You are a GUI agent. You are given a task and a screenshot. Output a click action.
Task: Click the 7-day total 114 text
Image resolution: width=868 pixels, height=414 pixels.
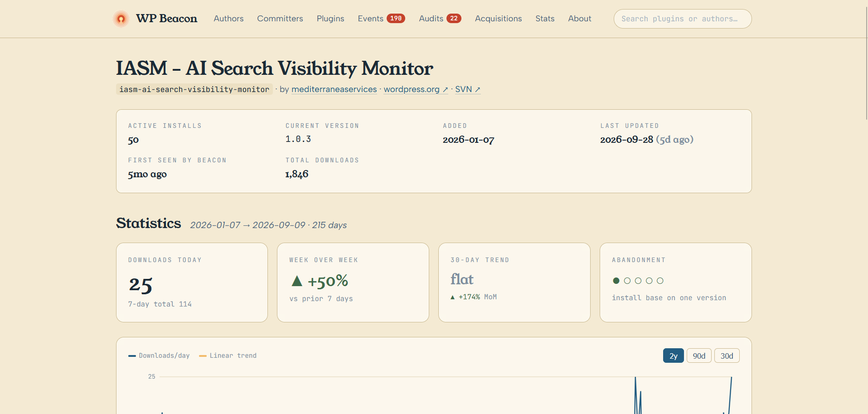(160, 304)
